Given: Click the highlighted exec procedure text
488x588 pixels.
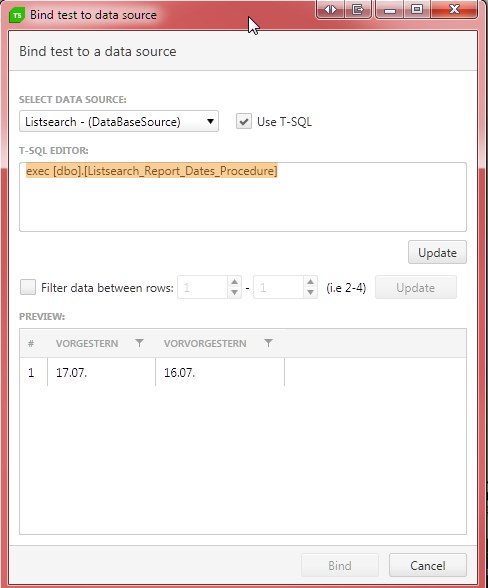Looking at the screenshot, I should (x=152, y=171).
